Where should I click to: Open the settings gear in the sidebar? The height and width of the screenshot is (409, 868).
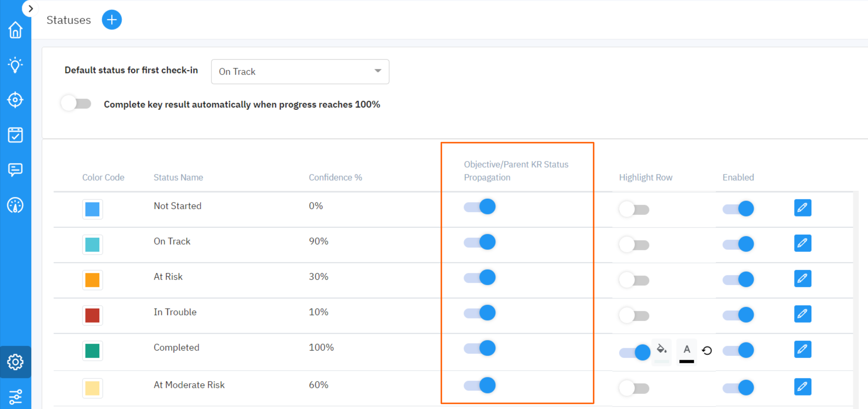15,362
